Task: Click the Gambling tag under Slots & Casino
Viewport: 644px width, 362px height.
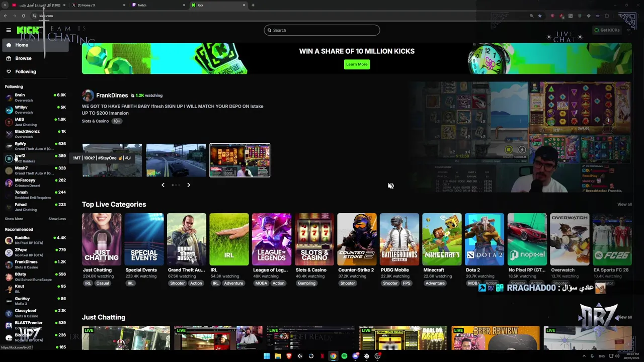Action: coord(306,283)
